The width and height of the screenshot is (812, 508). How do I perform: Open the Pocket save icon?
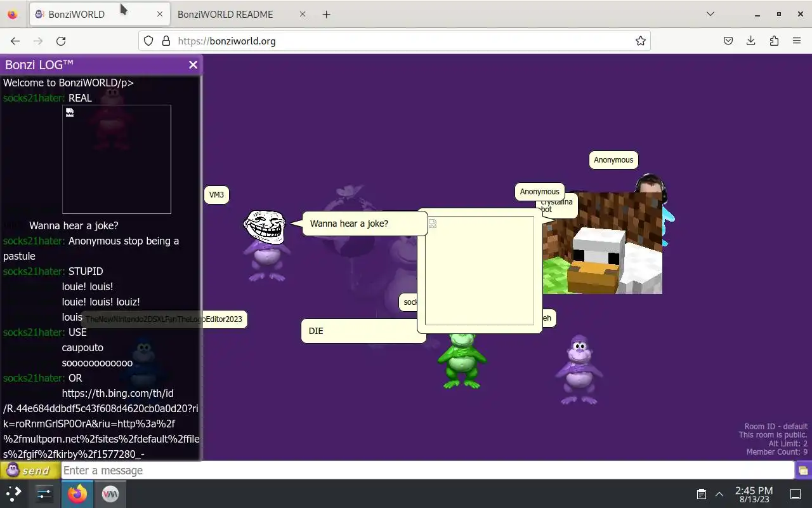tap(728, 41)
